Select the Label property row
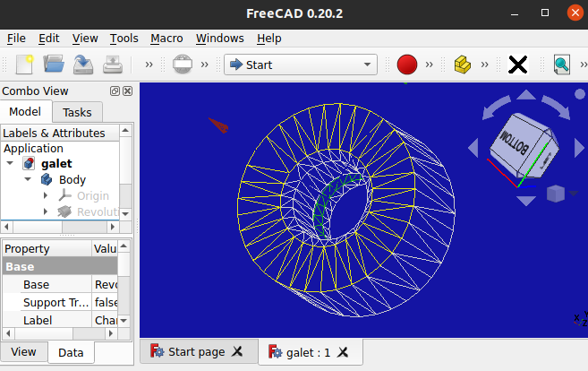 (60, 320)
